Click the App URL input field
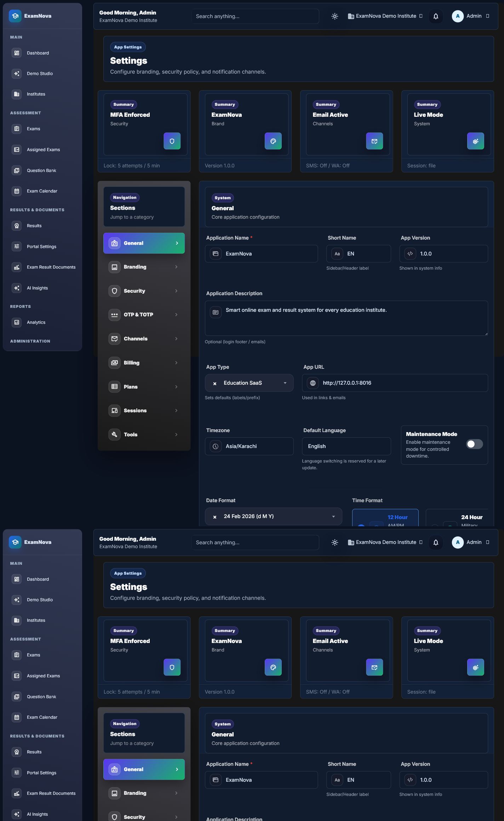 [395, 383]
